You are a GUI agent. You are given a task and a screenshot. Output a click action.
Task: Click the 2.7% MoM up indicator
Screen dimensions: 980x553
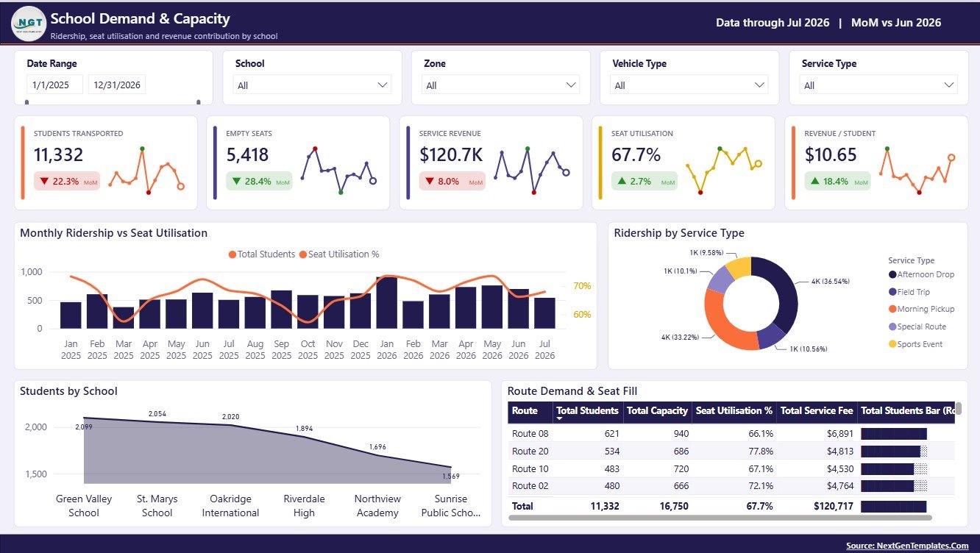pyautogui.click(x=645, y=182)
